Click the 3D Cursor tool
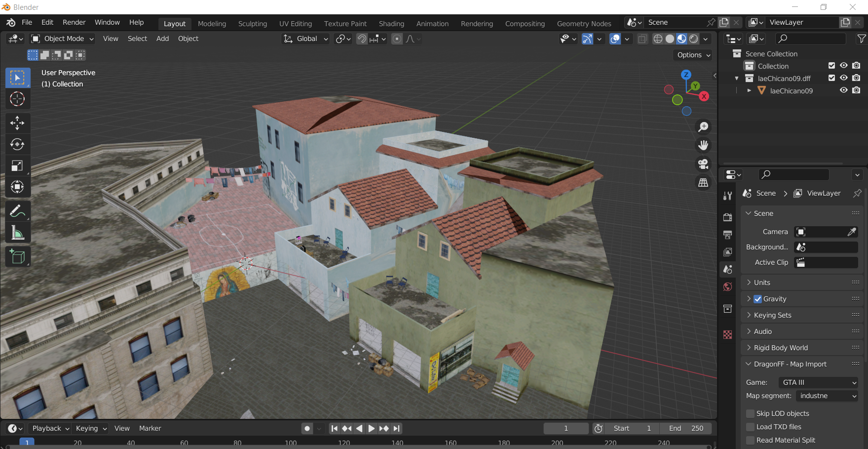 [x=17, y=99]
